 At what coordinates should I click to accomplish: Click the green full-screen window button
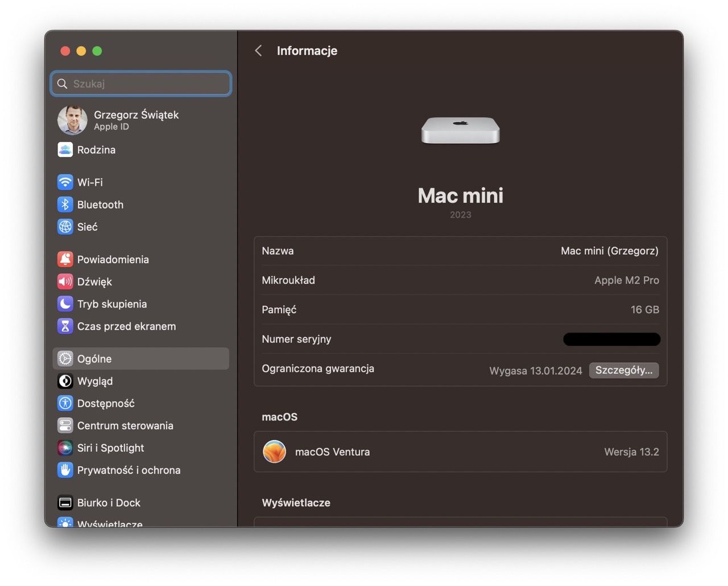(97, 51)
